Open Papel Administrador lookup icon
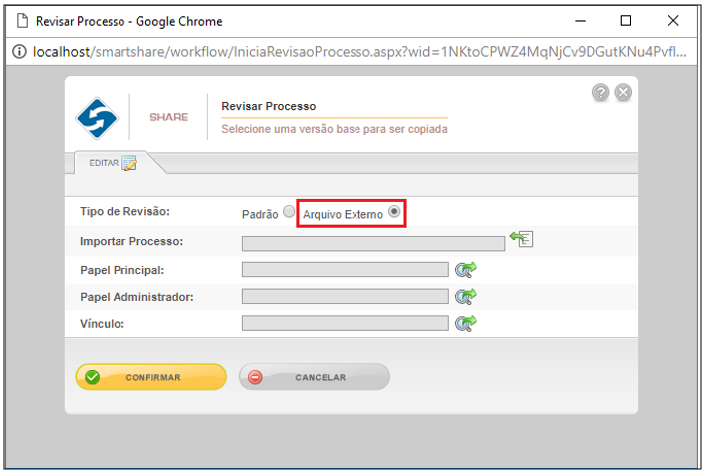703x474 pixels. (466, 296)
